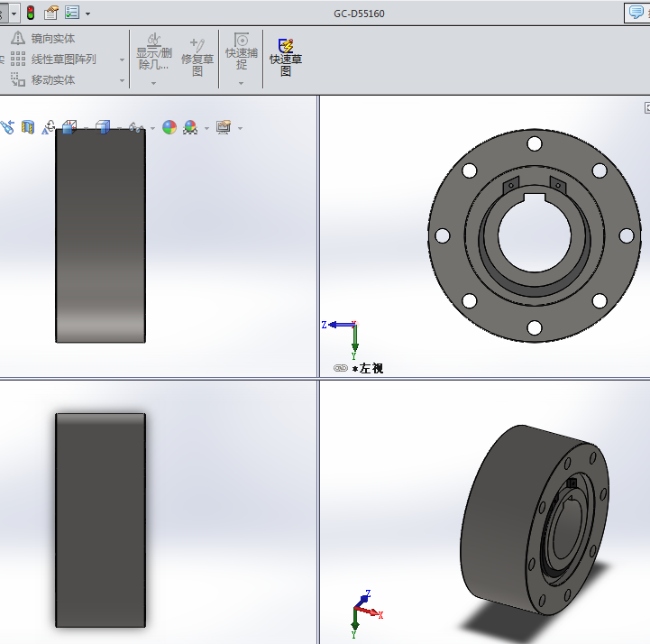Click Edit Appearance color ball icon

[169, 127]
